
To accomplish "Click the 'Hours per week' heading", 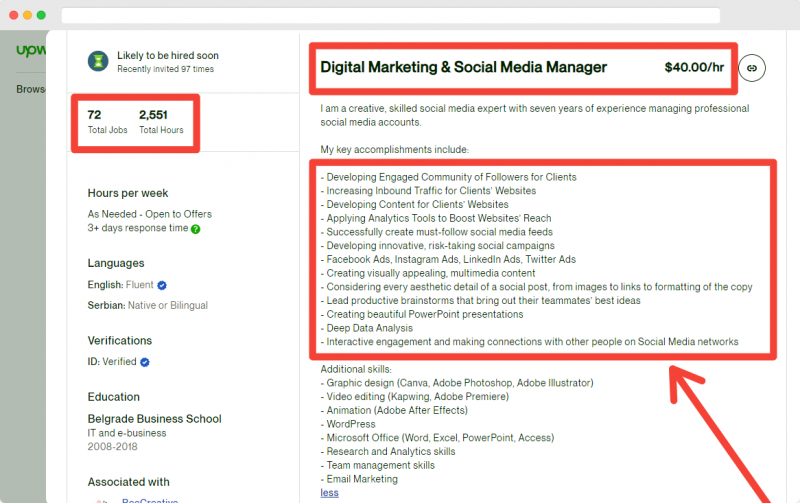I will click(x=128, y=193).
